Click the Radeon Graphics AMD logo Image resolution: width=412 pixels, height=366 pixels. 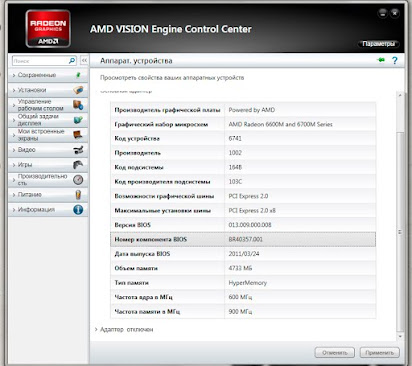click(48, 29)
